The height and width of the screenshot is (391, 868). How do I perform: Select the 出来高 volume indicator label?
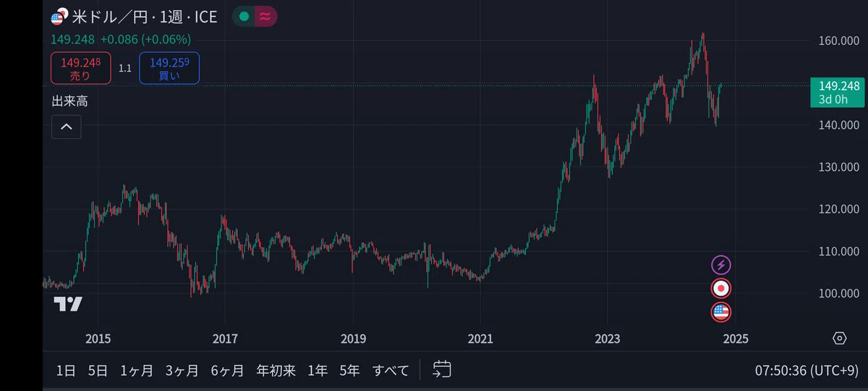tap(69, 101)
